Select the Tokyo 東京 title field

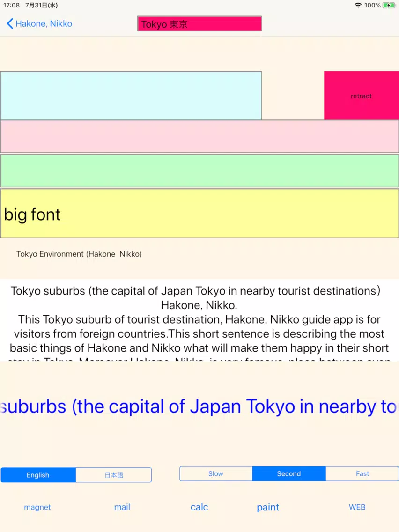(199, 24)
